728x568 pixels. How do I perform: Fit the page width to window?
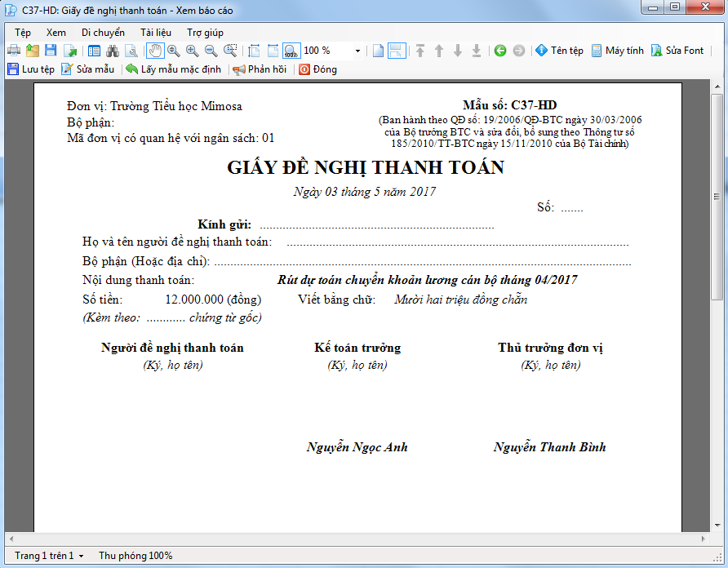point(273,51)
